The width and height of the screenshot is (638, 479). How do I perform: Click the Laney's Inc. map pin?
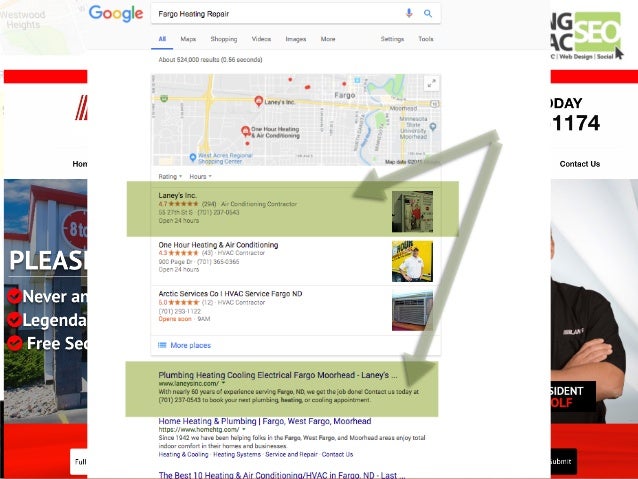(258, 101)
